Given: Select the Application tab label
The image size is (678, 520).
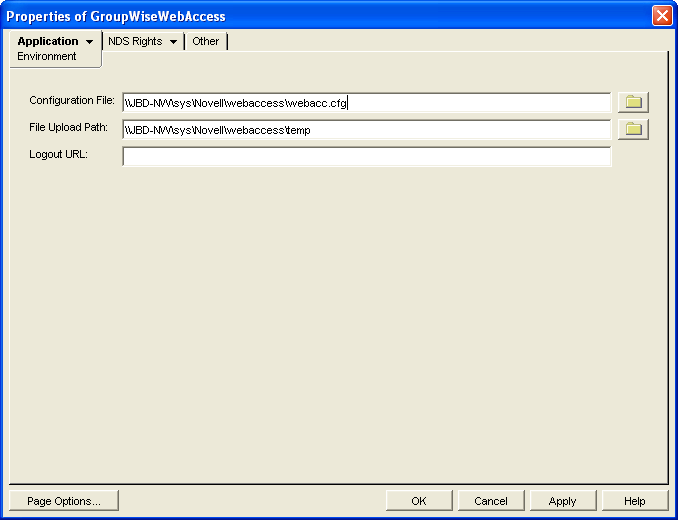Looking at the screenshot, I should tap(48, 41).
